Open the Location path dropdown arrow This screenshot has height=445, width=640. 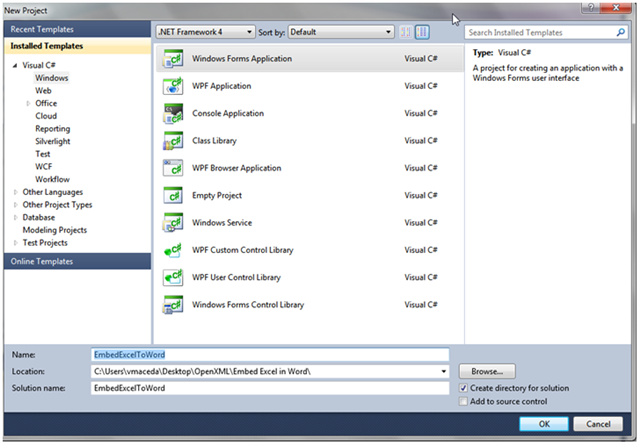443,372
